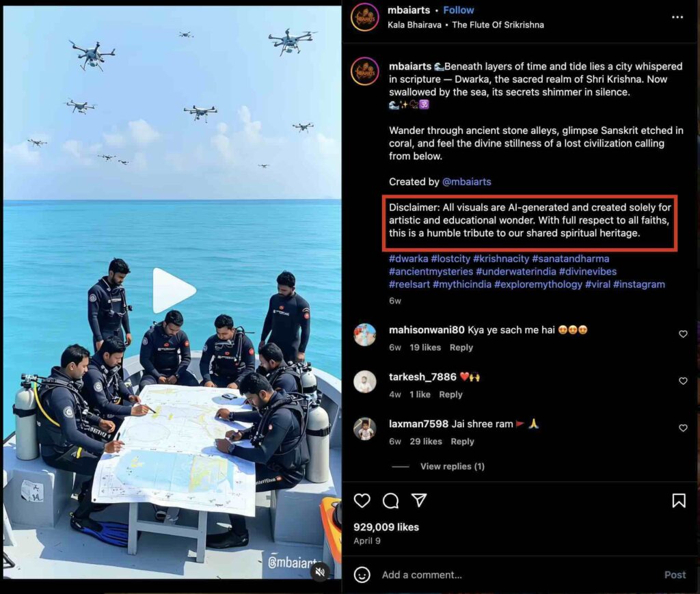Unmute the video with the speaker icon
The width and height of the screenshot is (700, 594).
320,571
